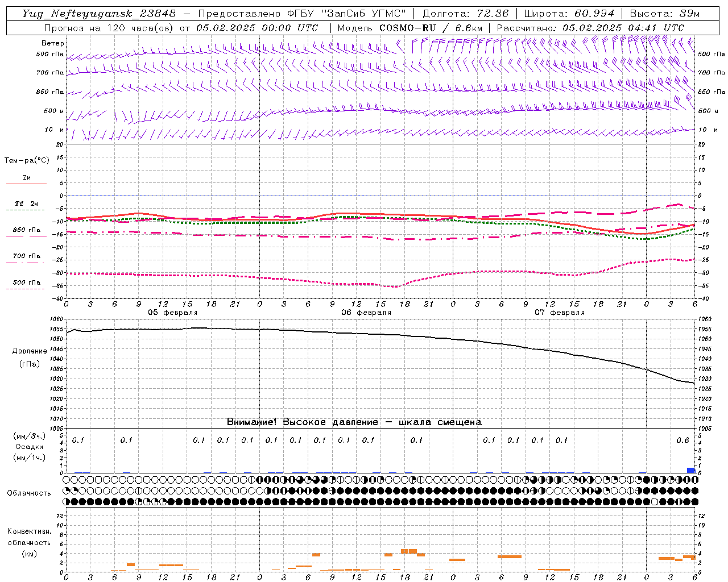This screenshot has width=728, height=582.
Task: Click the station title Yug_Nefteyugansk_23848
Action: click(99, 14)
